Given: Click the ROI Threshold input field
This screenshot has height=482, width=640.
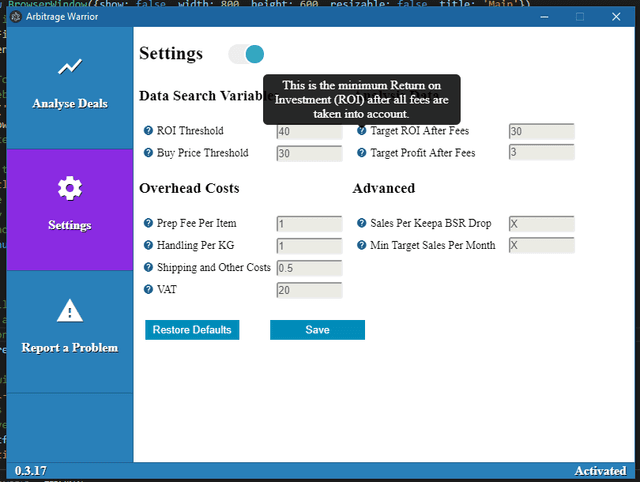Looking at the screenshot, I should point(309,131).
